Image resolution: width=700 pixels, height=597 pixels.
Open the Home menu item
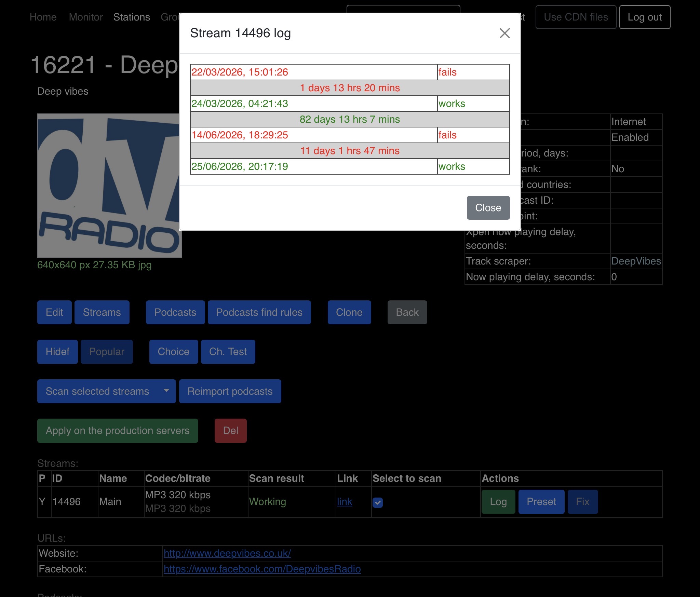[43, 17]
